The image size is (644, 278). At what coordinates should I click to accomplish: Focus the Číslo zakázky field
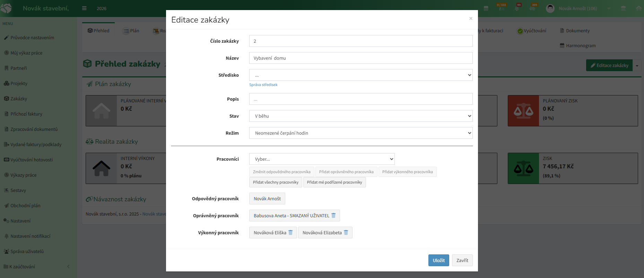[x=361, y=41]
